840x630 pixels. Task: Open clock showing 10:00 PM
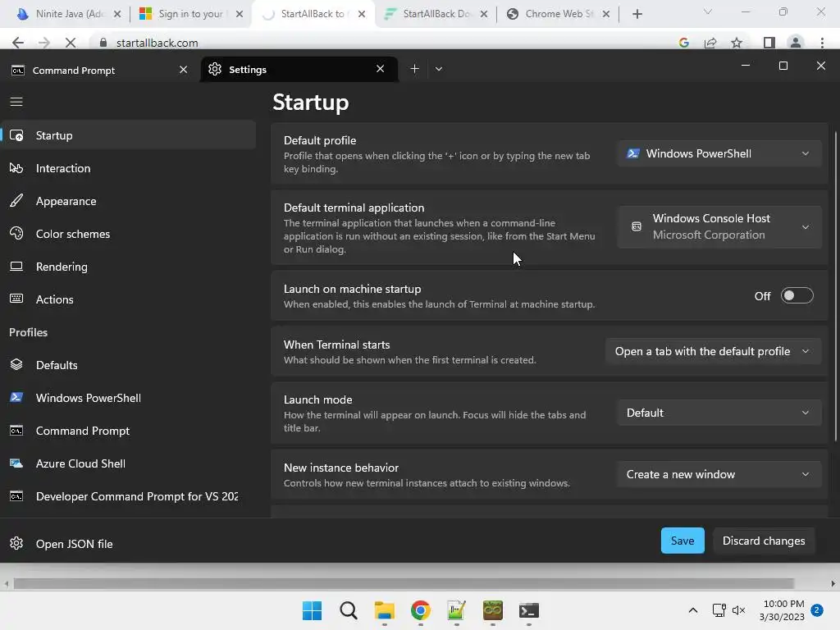(782, 610)
